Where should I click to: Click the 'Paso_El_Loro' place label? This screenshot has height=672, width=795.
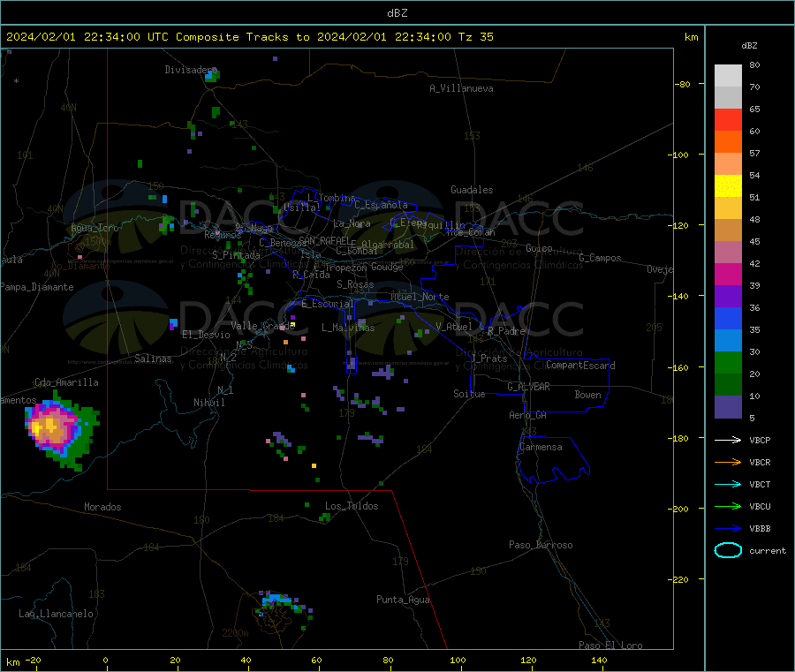pyautogui.click(x=610, y=646)
